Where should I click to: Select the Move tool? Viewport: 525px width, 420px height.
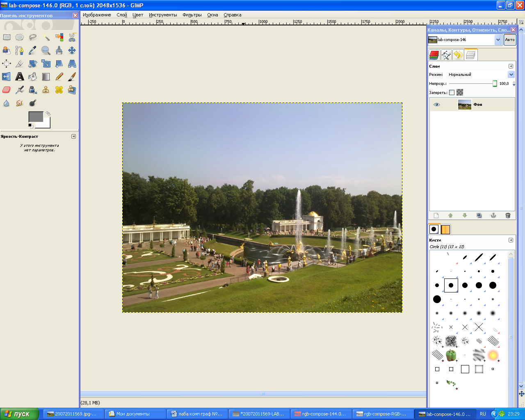click(x=72, y=50)
